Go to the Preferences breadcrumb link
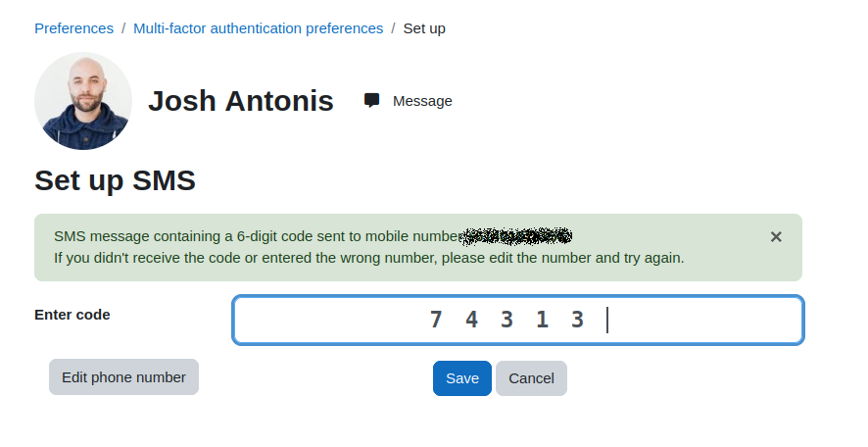Image resolution: width=868 pixels, height=447 pixels. (73, 28)
